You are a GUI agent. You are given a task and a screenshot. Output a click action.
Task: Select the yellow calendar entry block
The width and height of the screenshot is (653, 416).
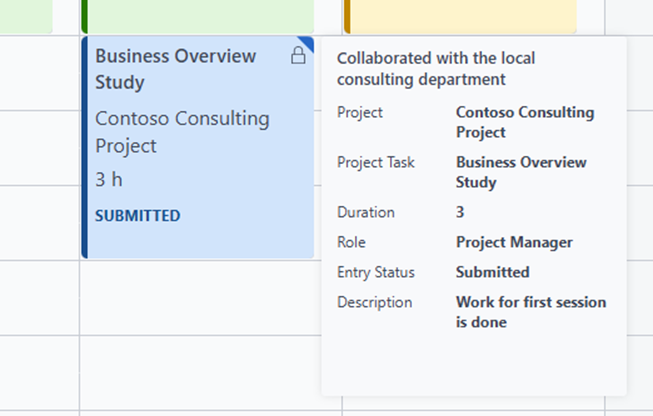460,16
